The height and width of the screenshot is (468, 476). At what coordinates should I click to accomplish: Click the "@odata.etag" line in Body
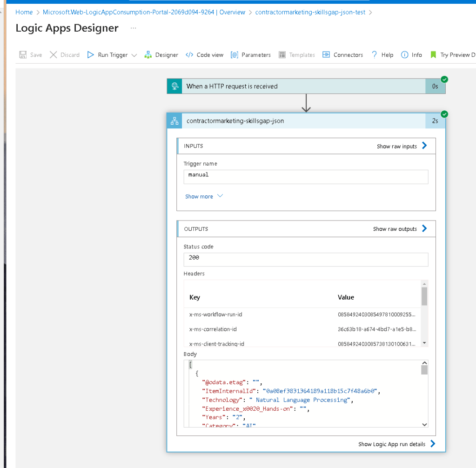tap(232, 382)
